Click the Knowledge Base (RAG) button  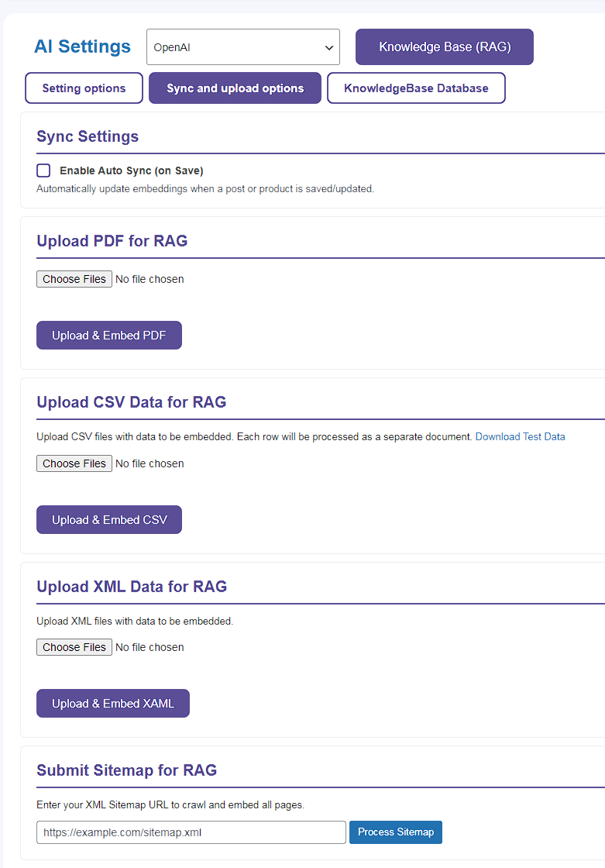pos(444,47)
